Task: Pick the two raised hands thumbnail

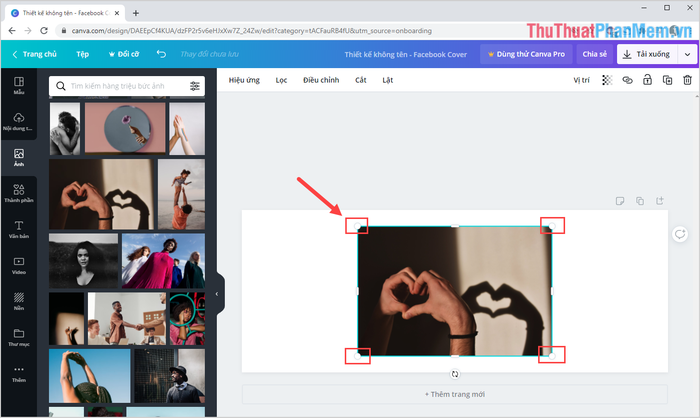Action: point(187,129)
